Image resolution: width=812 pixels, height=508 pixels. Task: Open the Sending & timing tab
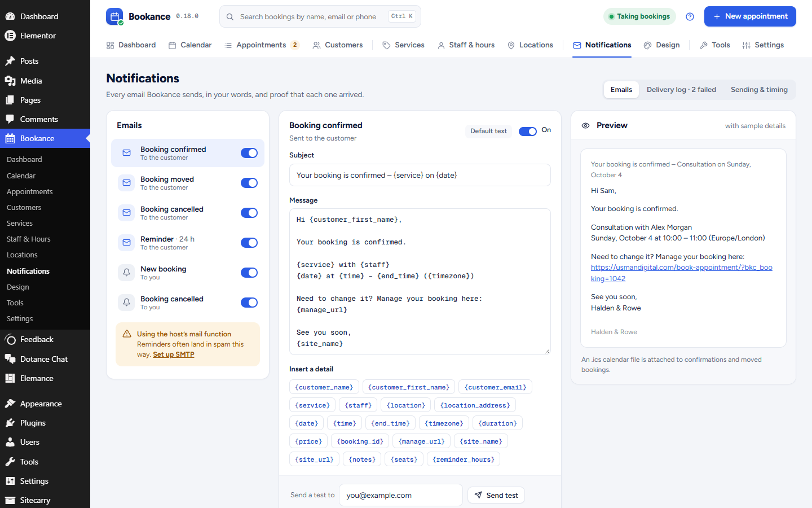tap(759, 90)
